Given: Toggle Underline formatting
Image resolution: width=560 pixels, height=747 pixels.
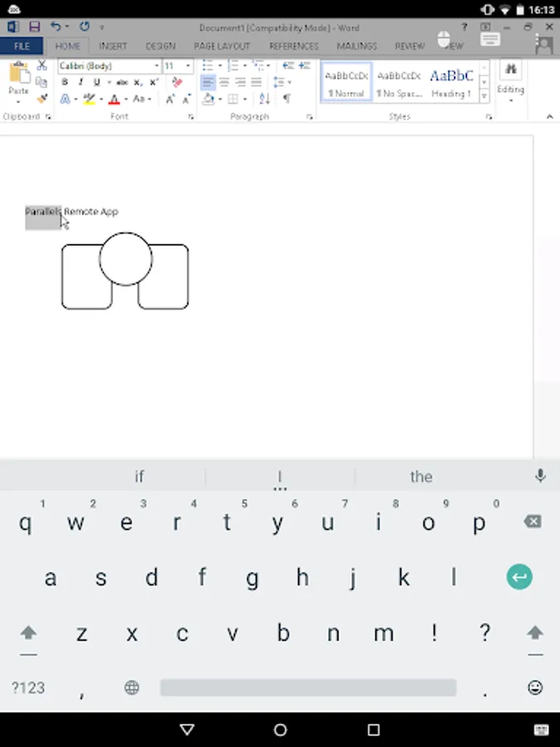Looking at the screenshot, I should [x=97, y=82].
